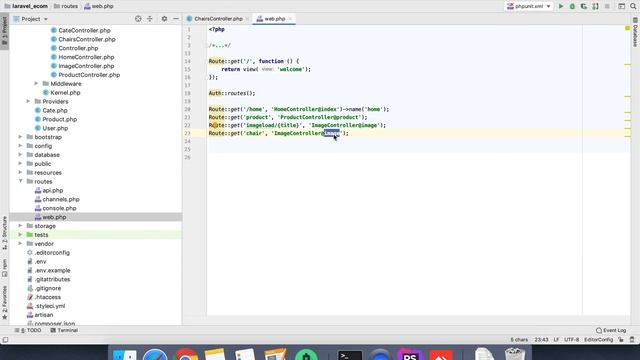
Task: Expand the Providers folder
Action: tap(28, 101)
